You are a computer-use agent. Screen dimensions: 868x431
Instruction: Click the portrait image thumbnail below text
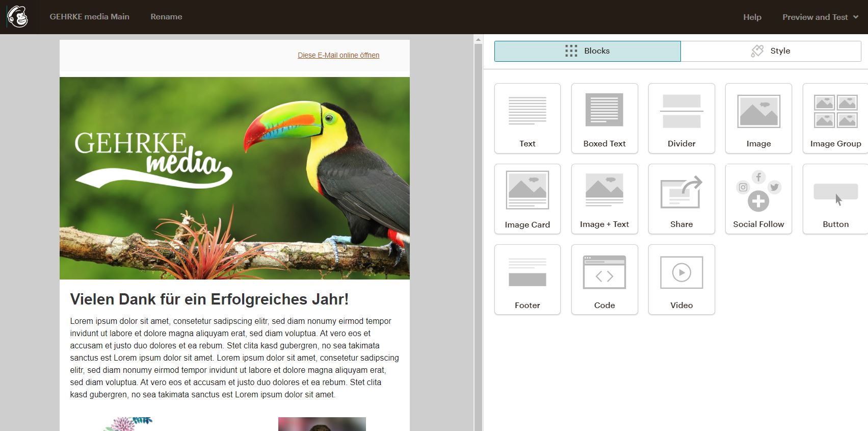[x=322, y=424]
